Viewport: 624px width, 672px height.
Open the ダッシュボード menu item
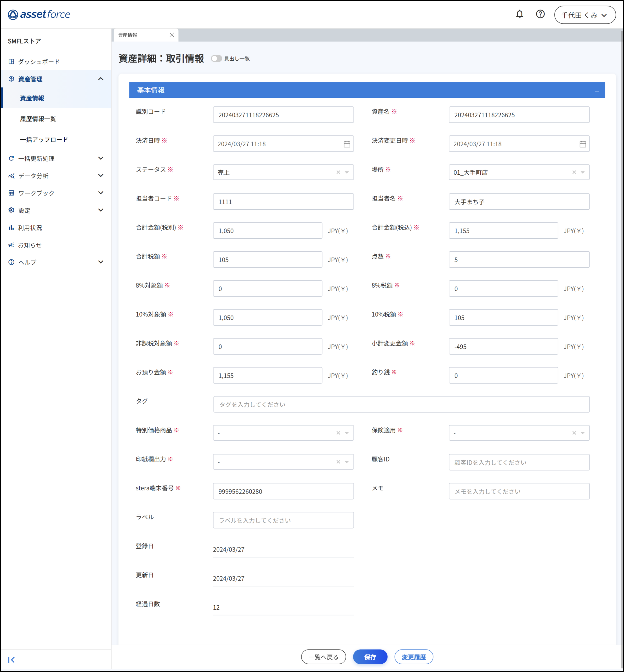coord(39,62)
